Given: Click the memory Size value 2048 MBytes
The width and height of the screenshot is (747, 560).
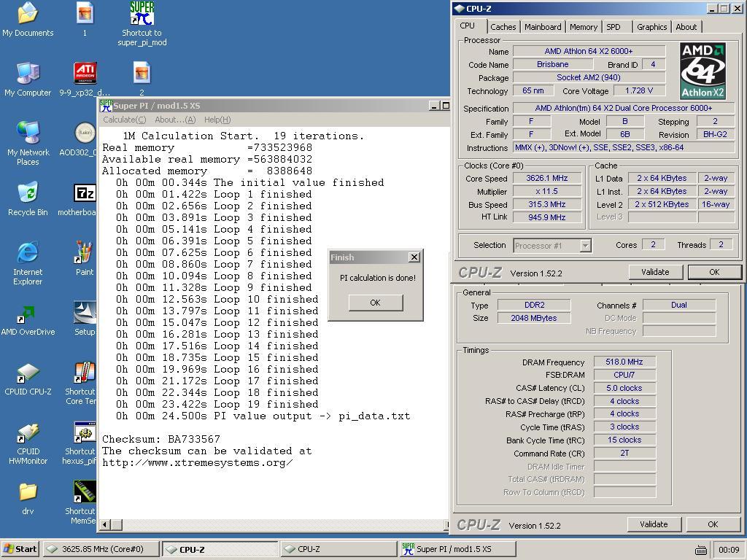Looking at the screenshot, I should [533, 318].
